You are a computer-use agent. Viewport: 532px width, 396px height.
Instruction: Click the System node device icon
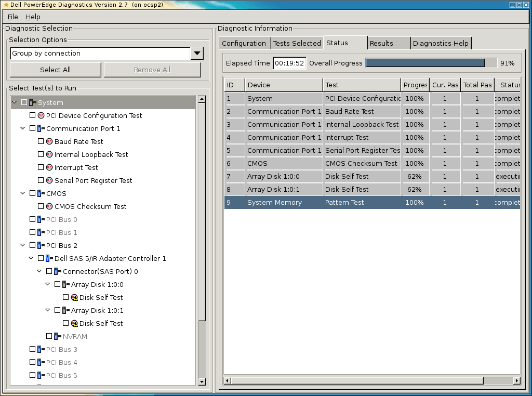[33, 103]
